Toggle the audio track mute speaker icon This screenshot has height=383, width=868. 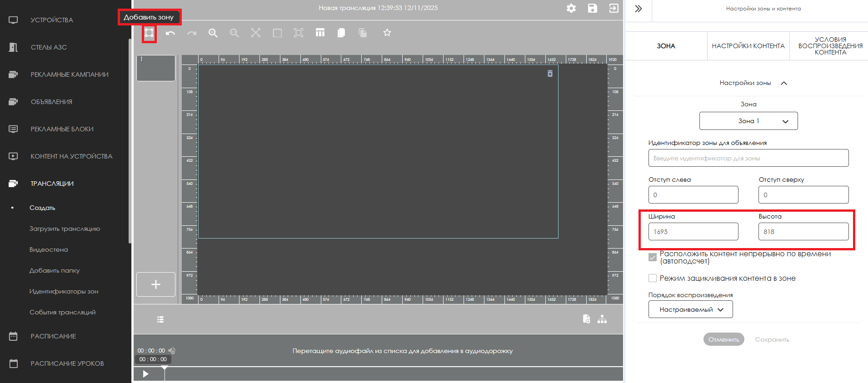(172, 351)
